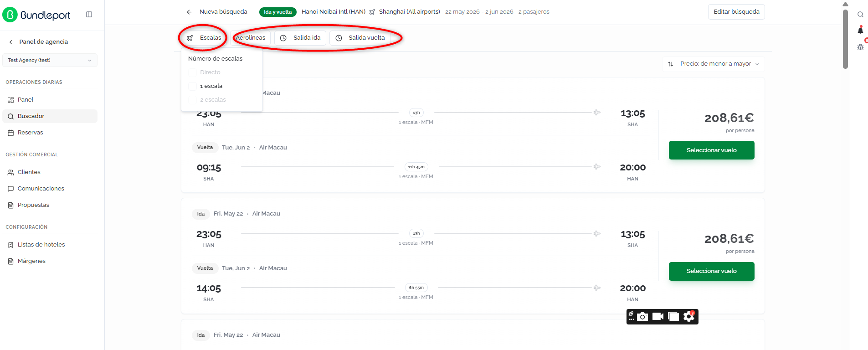Screen dimensions: 868x350
Task: Start recording with the video camera icon
Action: pos(658,316)
